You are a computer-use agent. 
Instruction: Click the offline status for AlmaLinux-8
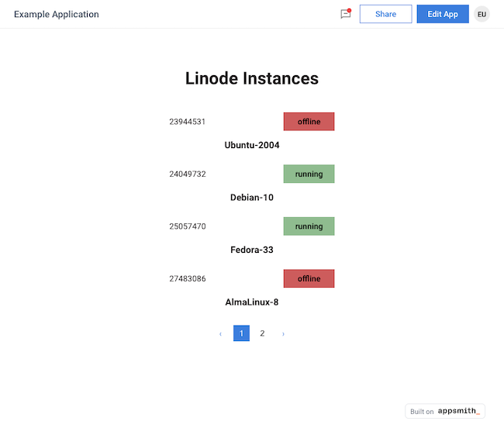coord(309,278)
